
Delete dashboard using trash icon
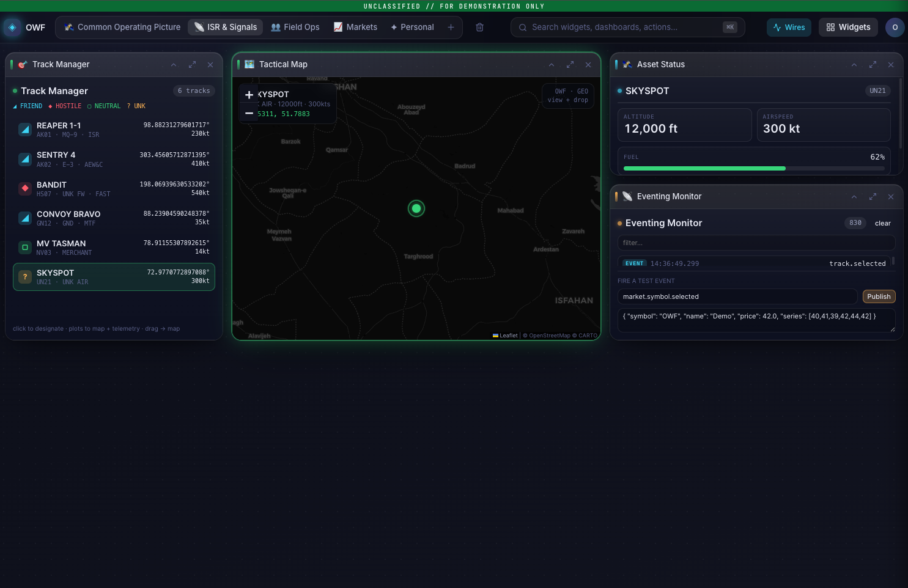[x=480, y=28]
